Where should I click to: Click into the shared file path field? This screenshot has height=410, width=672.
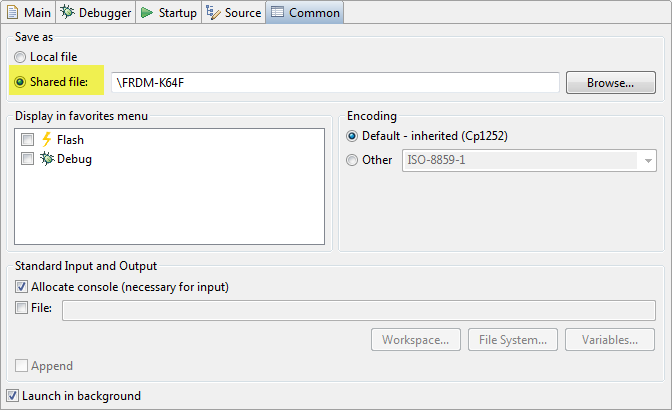click(334, 82)
